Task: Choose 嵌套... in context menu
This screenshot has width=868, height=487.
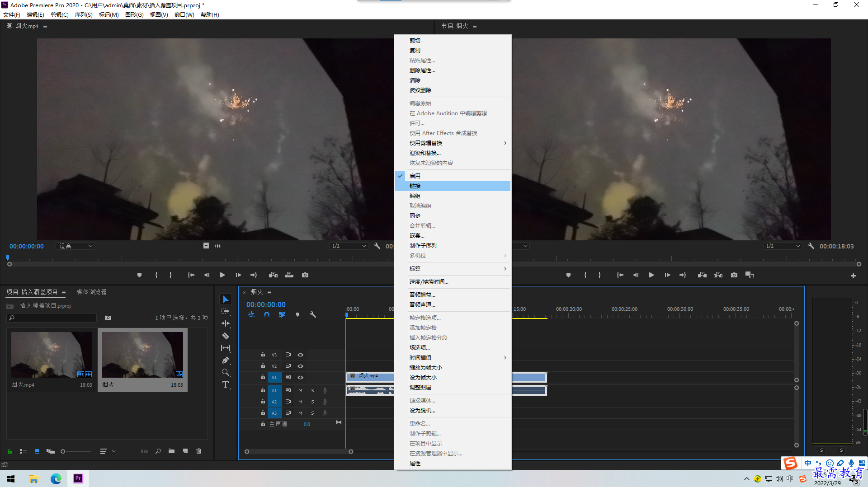Action: [x=453, y=235]
